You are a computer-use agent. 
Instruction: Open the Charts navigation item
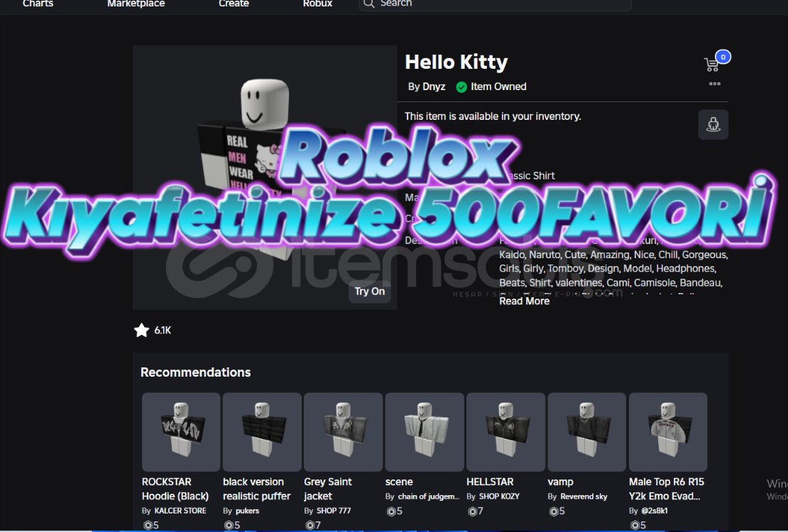point(38,4)
